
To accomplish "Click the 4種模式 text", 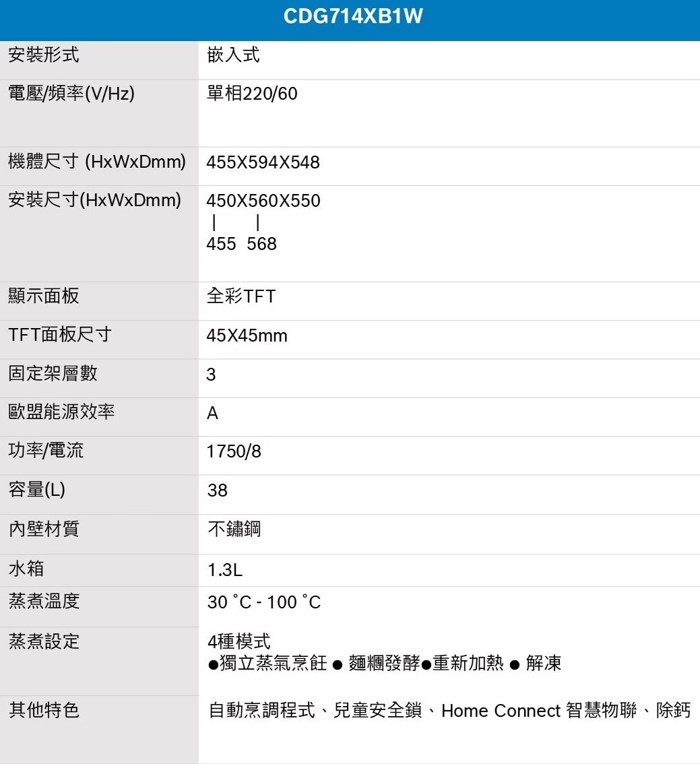I will 239,641.
